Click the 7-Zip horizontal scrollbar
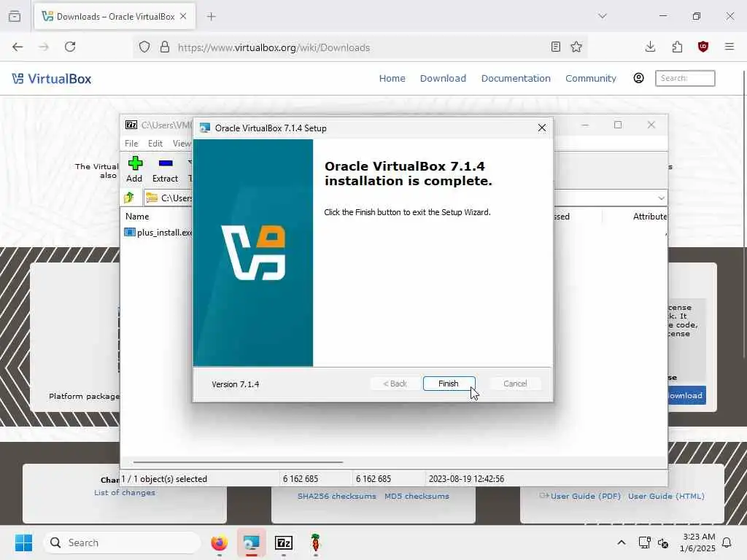The width and height of the screenshot is (747, 560). pos(238,462)
